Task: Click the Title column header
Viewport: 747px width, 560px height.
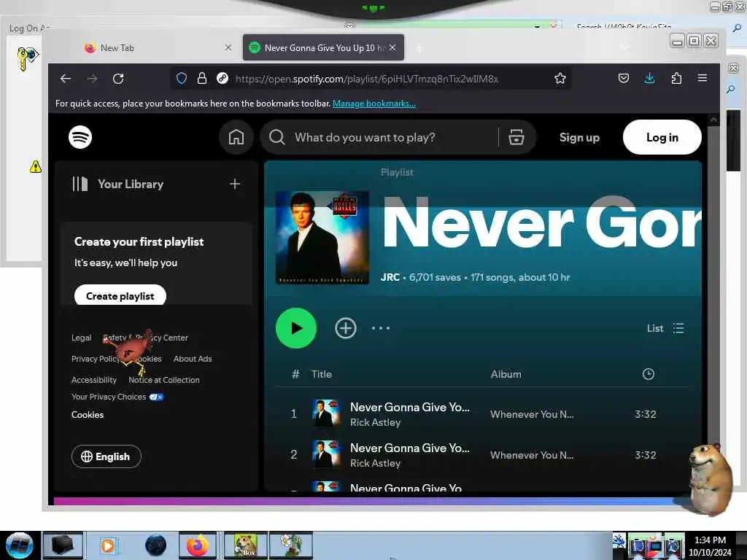Action: (x=322, y=374)
